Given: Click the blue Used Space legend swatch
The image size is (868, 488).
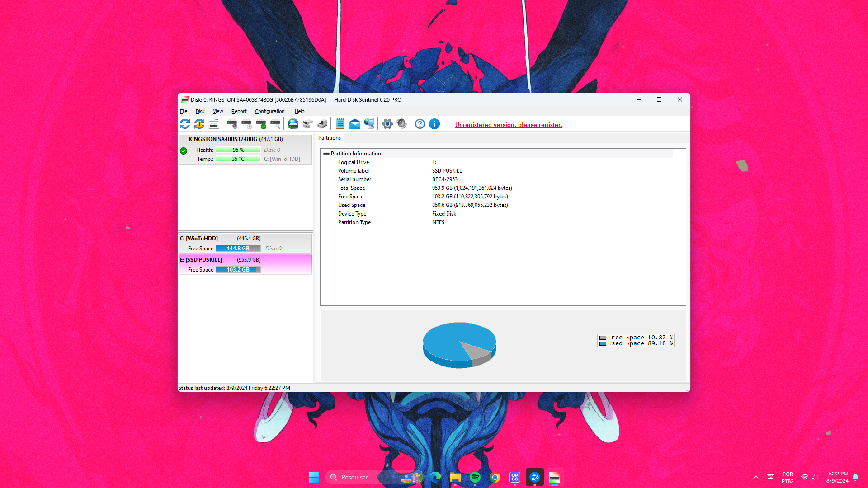Looking at the screenshot, I should click(x=603, y=343).
